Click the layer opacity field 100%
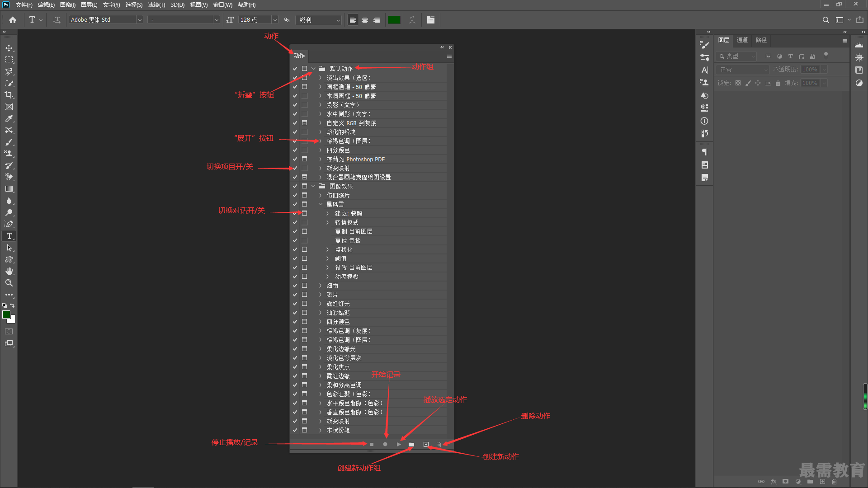The width and height of the screenshot is (868, 488). pos(810,70)
